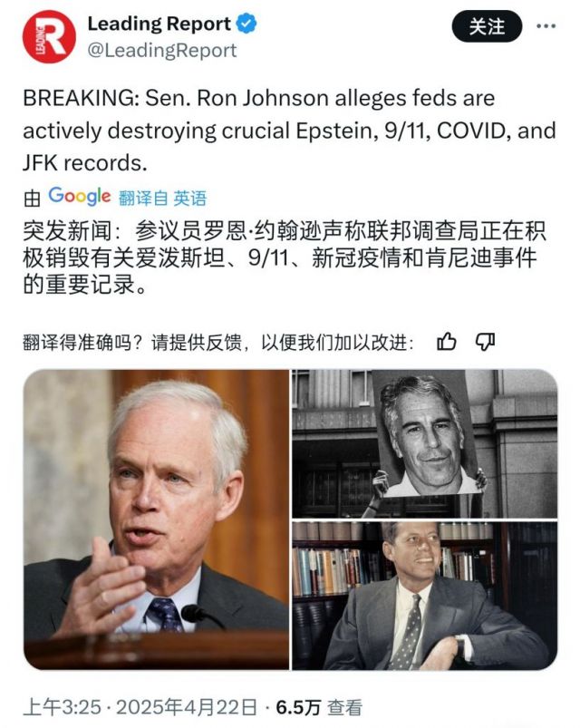Open the @LeadingReport handle link

[162, 50]
